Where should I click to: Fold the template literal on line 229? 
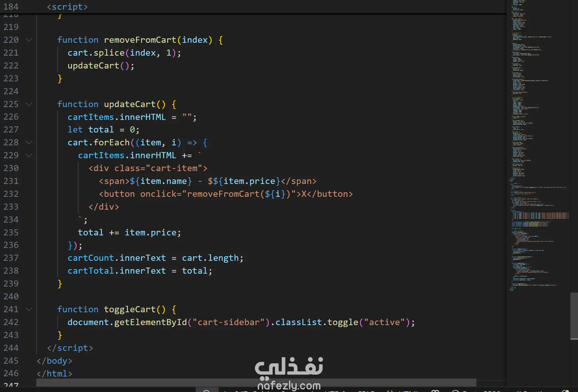(x=29, y=155)
